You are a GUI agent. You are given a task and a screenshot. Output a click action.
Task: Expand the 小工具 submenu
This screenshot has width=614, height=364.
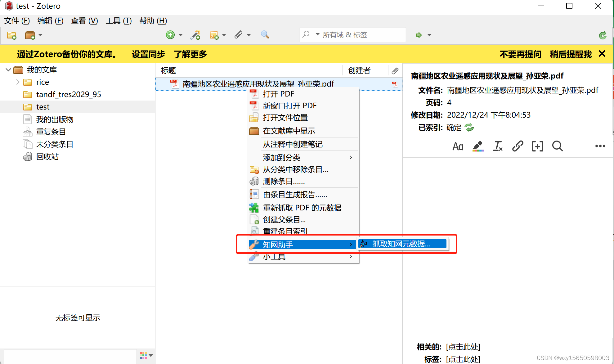click(303, 257)
